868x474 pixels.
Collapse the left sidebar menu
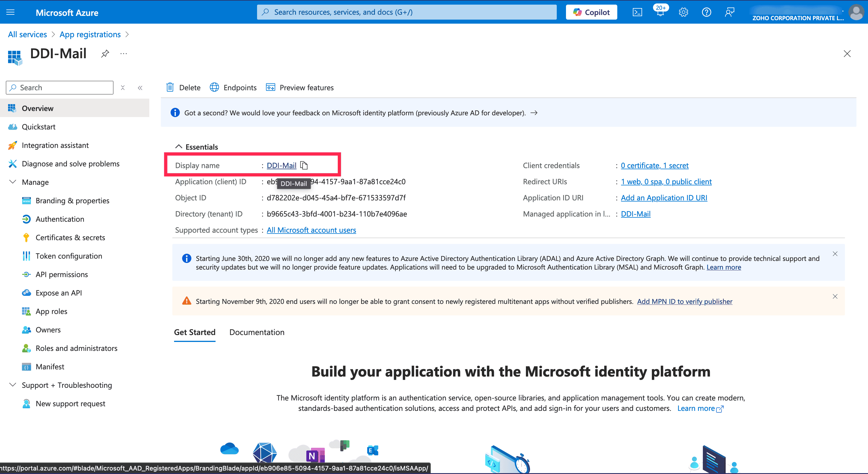click(140, 88)
